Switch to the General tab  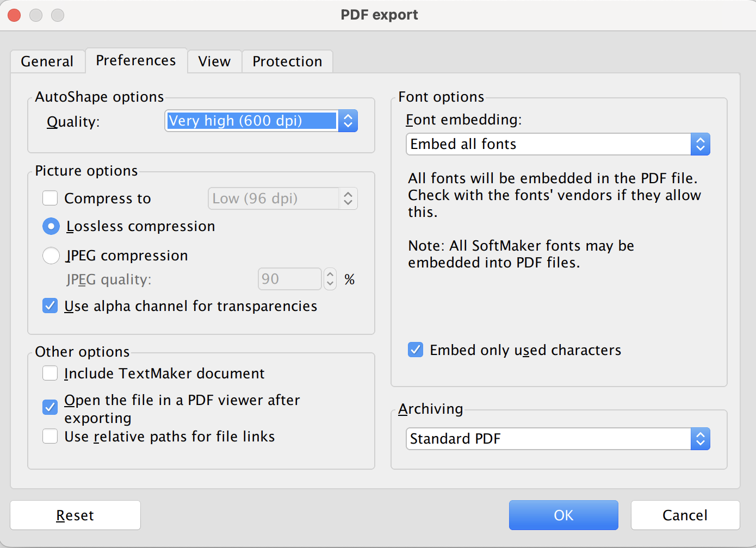pos(47,61)
